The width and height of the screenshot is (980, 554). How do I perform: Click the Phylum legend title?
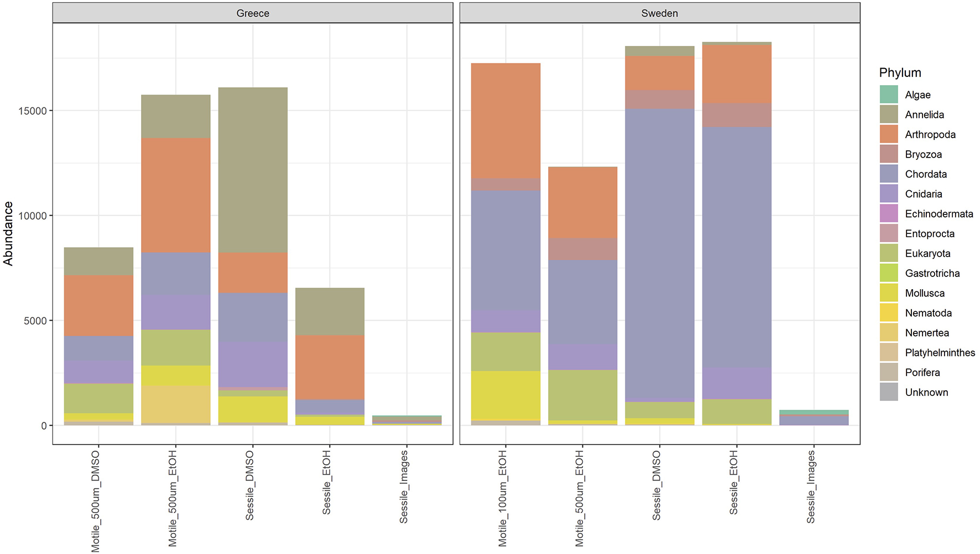tap(900, 73)
